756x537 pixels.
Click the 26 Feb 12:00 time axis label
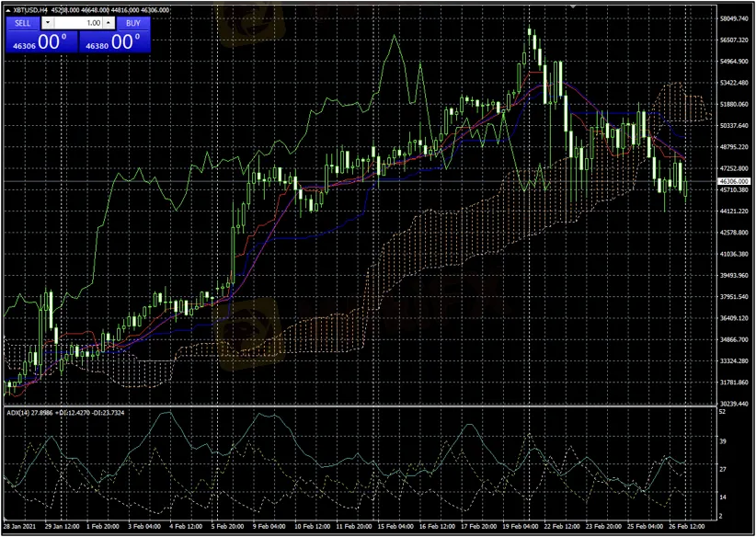click(x=685, y=527)
